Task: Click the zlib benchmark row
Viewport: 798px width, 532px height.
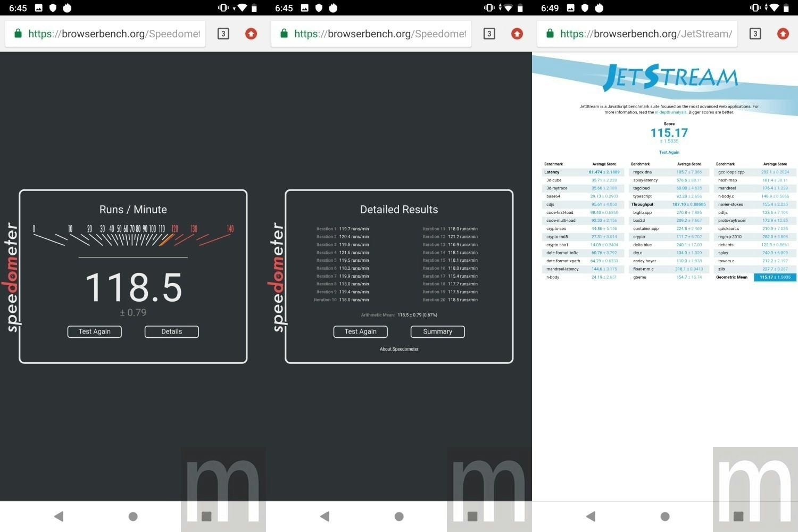Action: (755, 269)
